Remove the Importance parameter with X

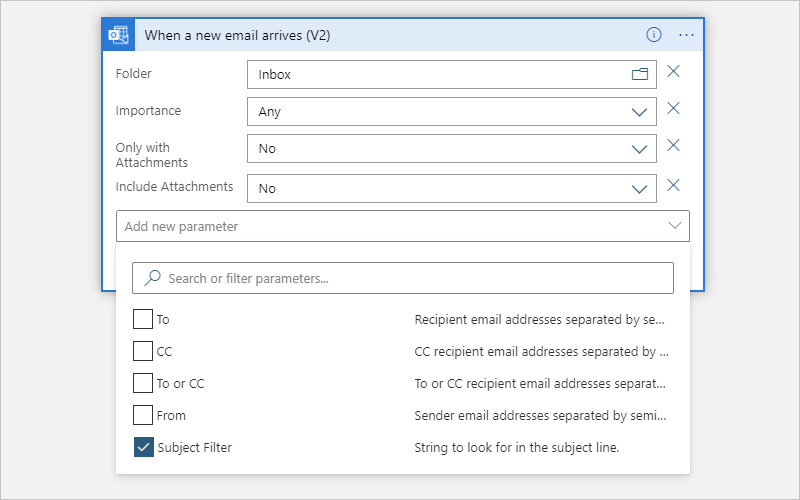[673, 108]
